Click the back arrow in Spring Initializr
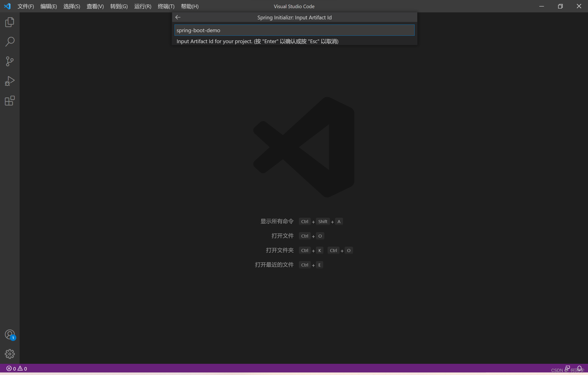 (x=178, y=17)
